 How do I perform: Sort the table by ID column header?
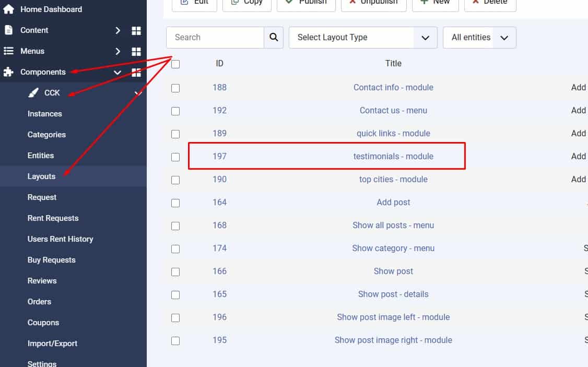coord(219,64)
